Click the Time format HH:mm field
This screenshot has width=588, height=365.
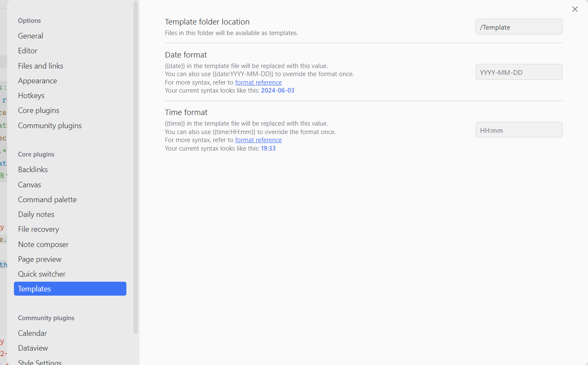(519, 129)
